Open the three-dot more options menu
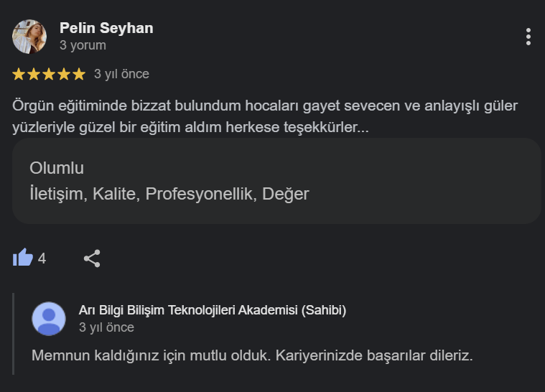The height and width of the screenshot is (392, 545). [528, 37]
